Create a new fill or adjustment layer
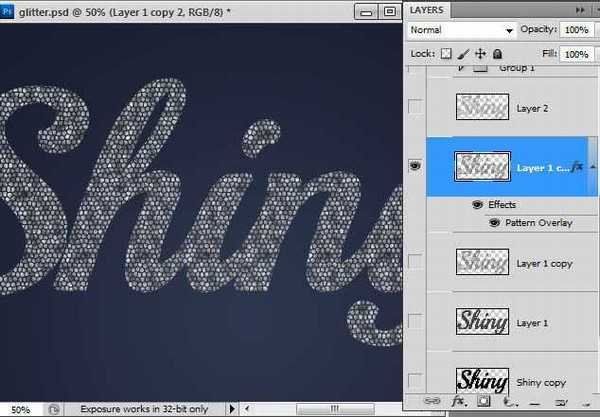The width and height of the screenshot is (600, 417). [x=509, y=402]
